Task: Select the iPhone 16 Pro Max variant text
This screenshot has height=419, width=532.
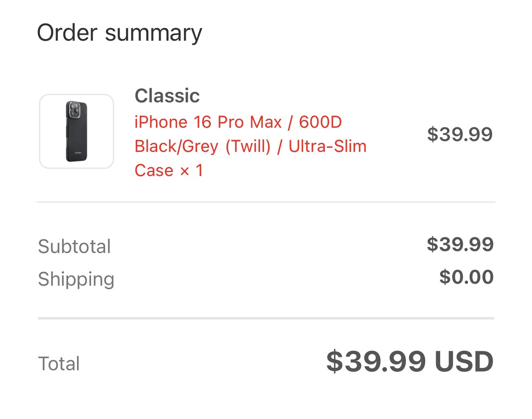Action: pos(208,122)
